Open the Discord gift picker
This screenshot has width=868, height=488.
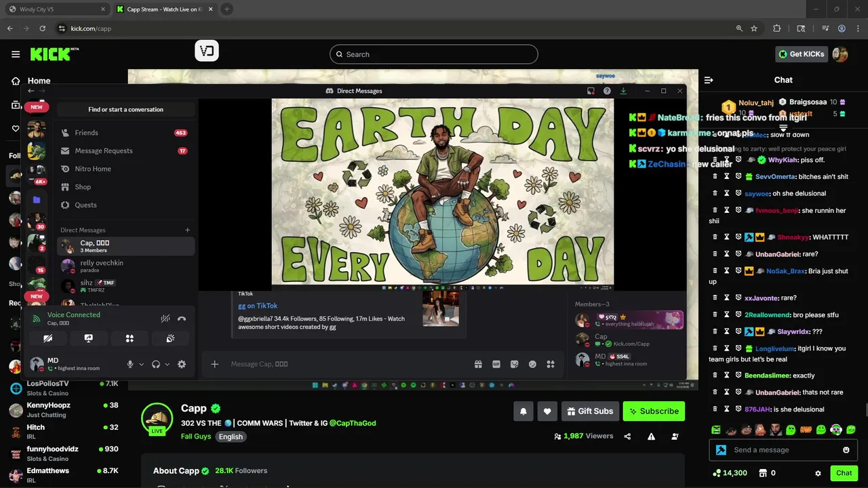point(478,364)
